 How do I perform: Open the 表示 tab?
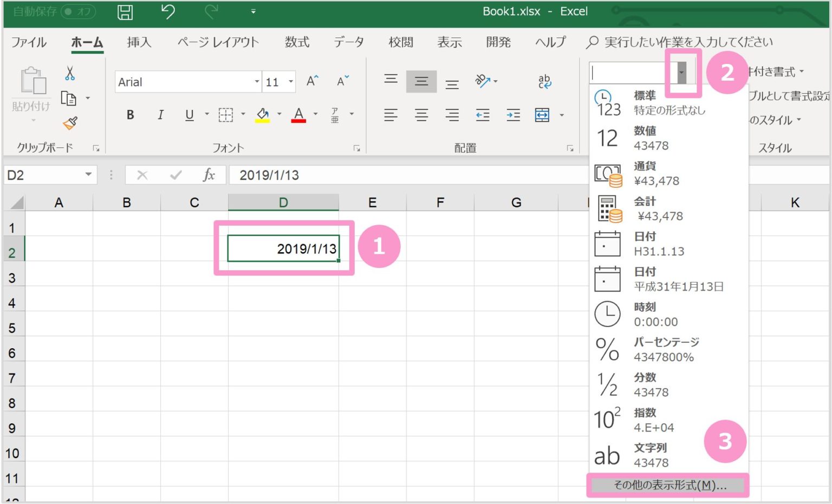click(x=450, y=42)
